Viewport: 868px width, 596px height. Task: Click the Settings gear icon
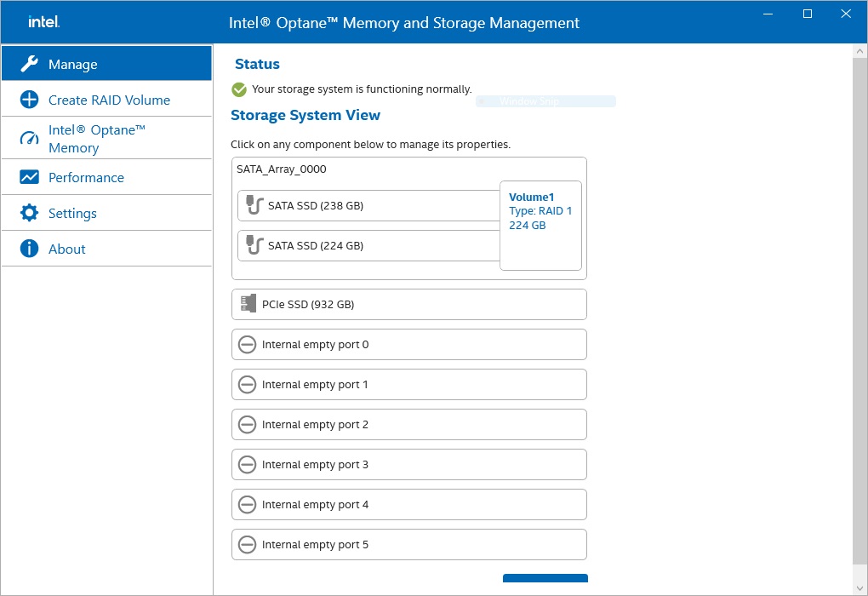coord(29,213)
